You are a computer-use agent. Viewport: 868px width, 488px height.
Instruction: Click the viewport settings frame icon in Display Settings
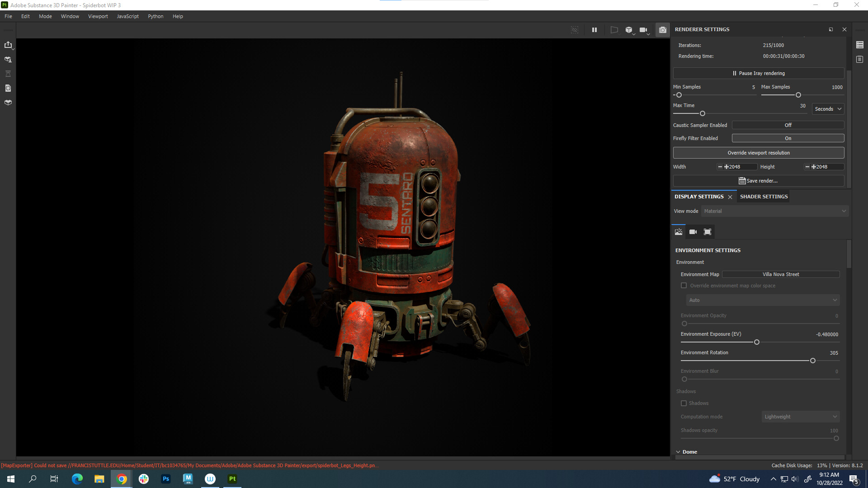[707, 231]
